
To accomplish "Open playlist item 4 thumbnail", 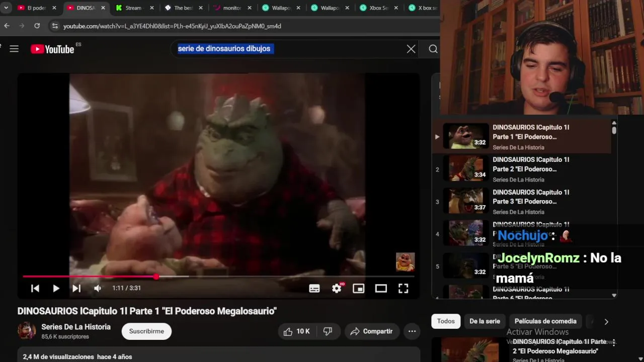I will coord(465,234).
